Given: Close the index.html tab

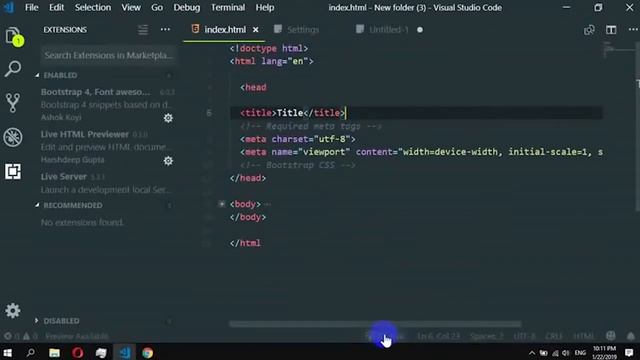Looking at the screenshot, I should [x=256, y=30].
